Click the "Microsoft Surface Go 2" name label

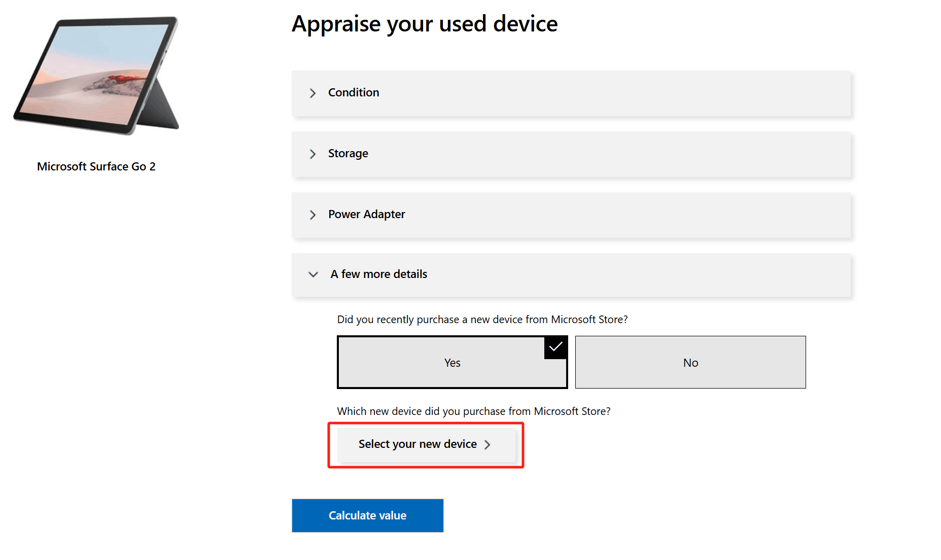[96, 166]
